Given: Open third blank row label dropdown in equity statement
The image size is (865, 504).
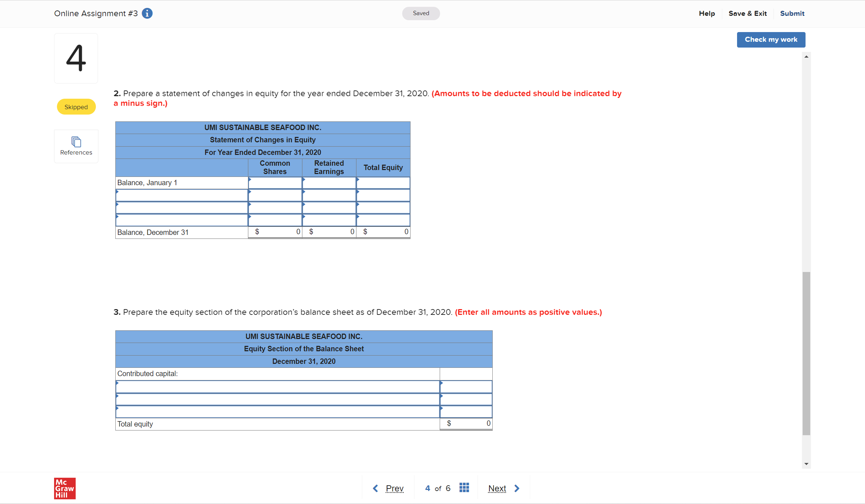Looking at the screenshot, I should (x=182, y=220).
